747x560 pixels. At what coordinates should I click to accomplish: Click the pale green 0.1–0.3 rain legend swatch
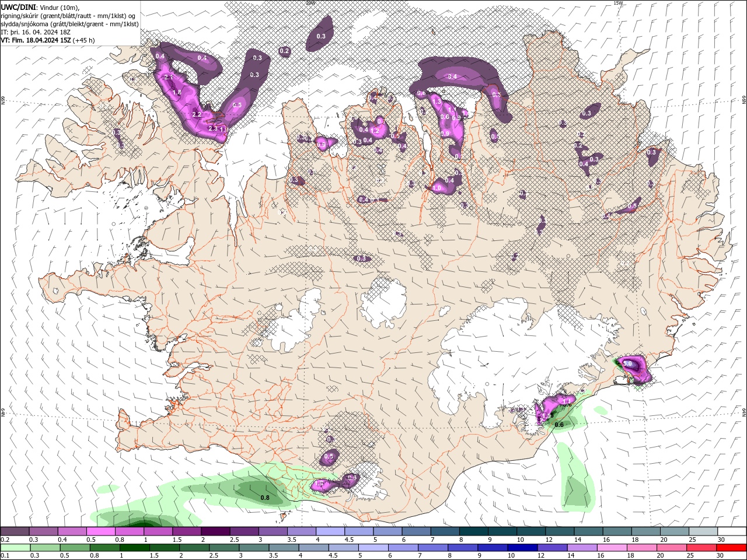[15, 548]
